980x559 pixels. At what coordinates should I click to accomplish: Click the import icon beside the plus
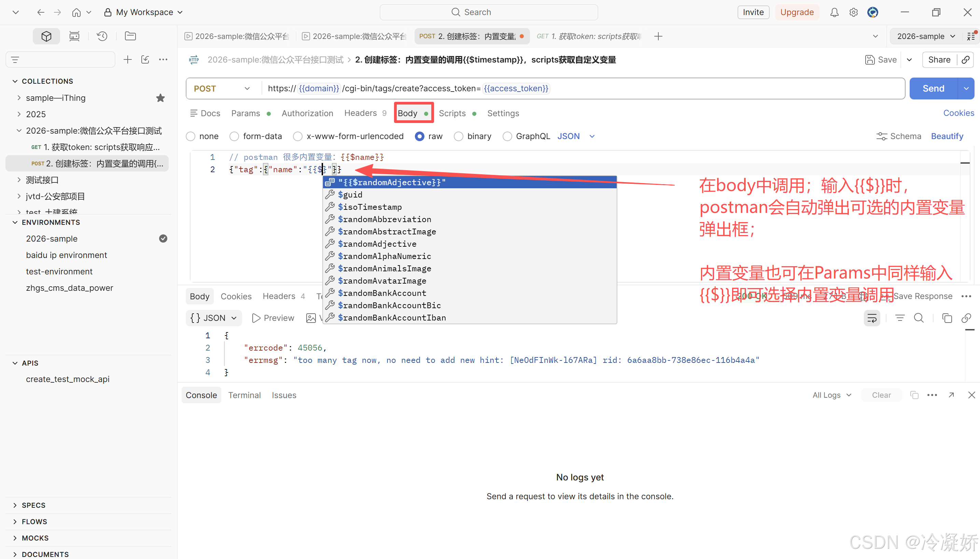[x=145, y=59]
